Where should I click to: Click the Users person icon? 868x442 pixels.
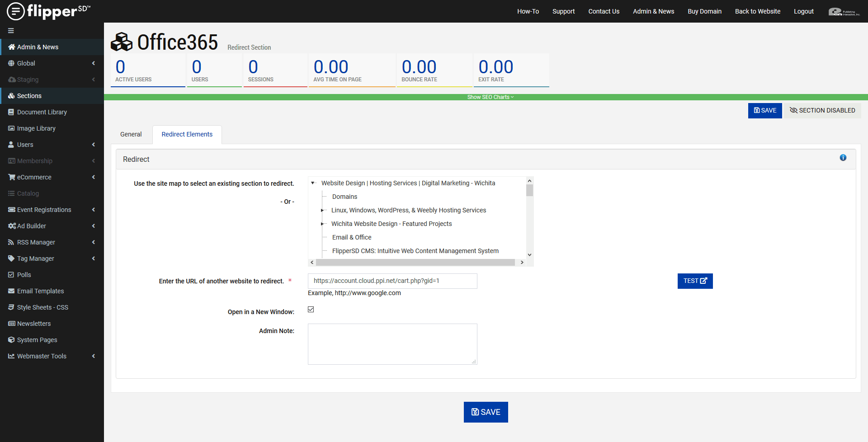[11, 145]
